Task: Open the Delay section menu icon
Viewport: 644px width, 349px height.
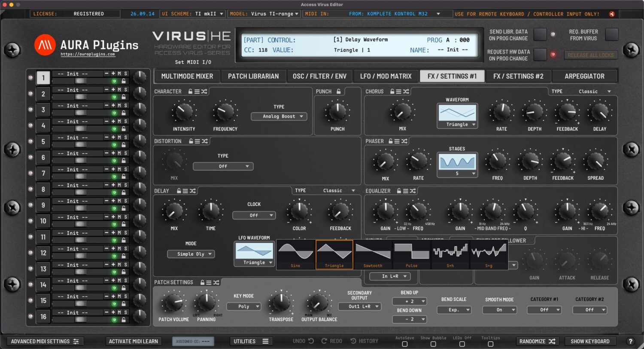Action: pyautogui.click(x=185, y=191)
